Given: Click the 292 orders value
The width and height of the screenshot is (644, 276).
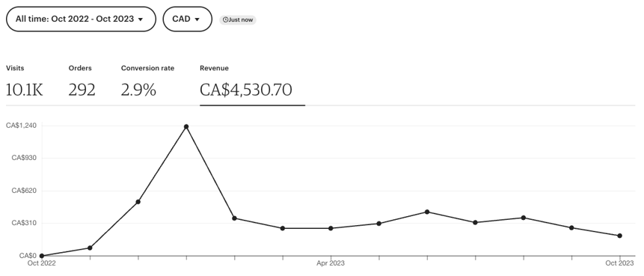Looking at the screenshot, I should [82, 90].
